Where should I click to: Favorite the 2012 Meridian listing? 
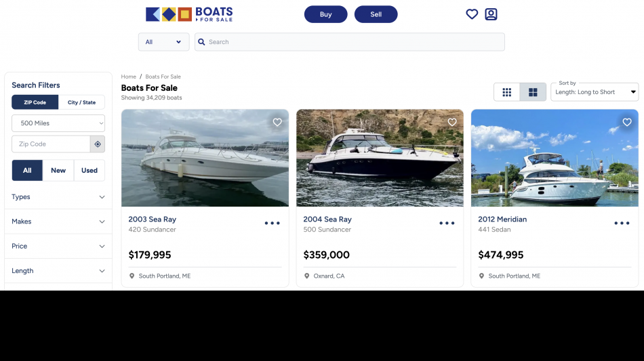point(627,123)
